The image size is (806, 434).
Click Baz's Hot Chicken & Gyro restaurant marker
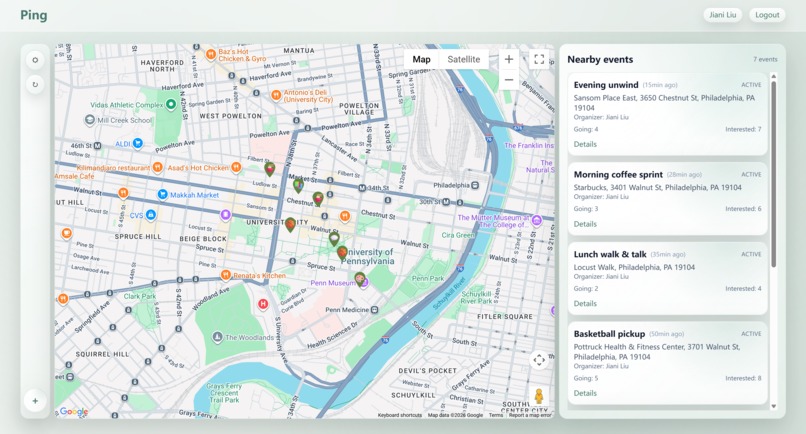click(210, 54)
